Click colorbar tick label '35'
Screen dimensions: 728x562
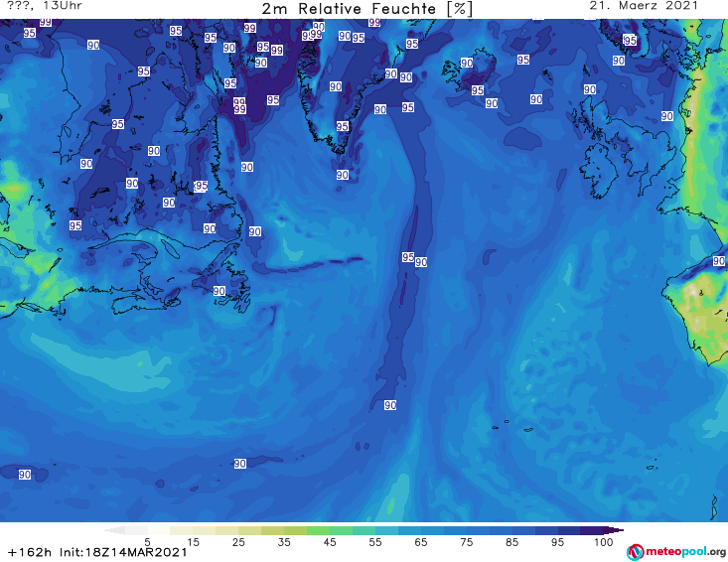click(x=284, y=542)
